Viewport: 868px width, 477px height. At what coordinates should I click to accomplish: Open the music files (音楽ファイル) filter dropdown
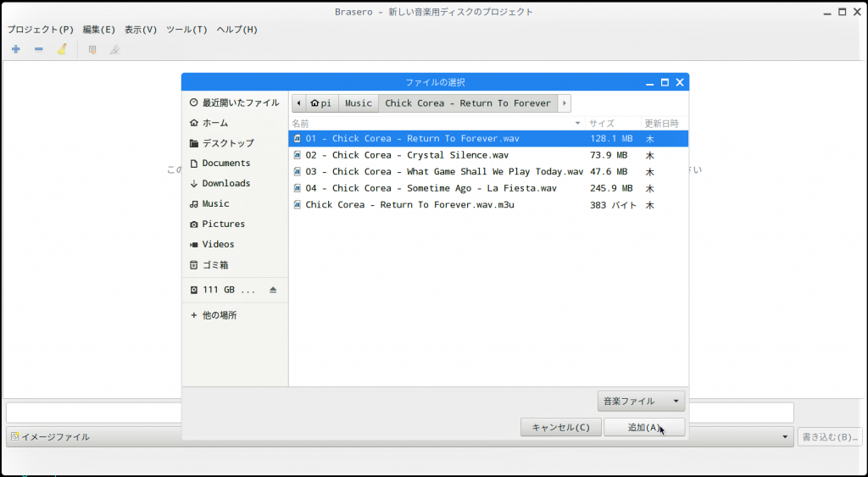point(641,402)
